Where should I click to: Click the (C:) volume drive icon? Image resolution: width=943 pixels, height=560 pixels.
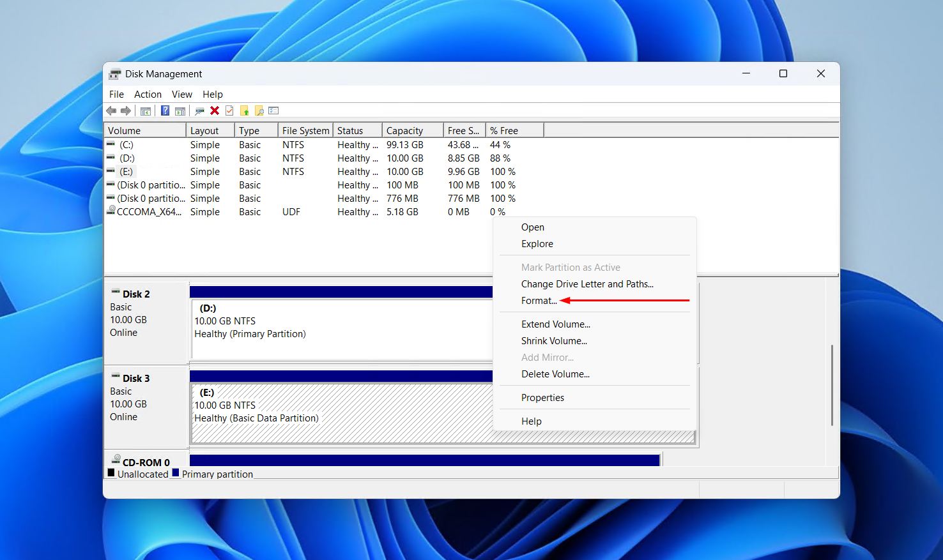(x=111, y=145)
